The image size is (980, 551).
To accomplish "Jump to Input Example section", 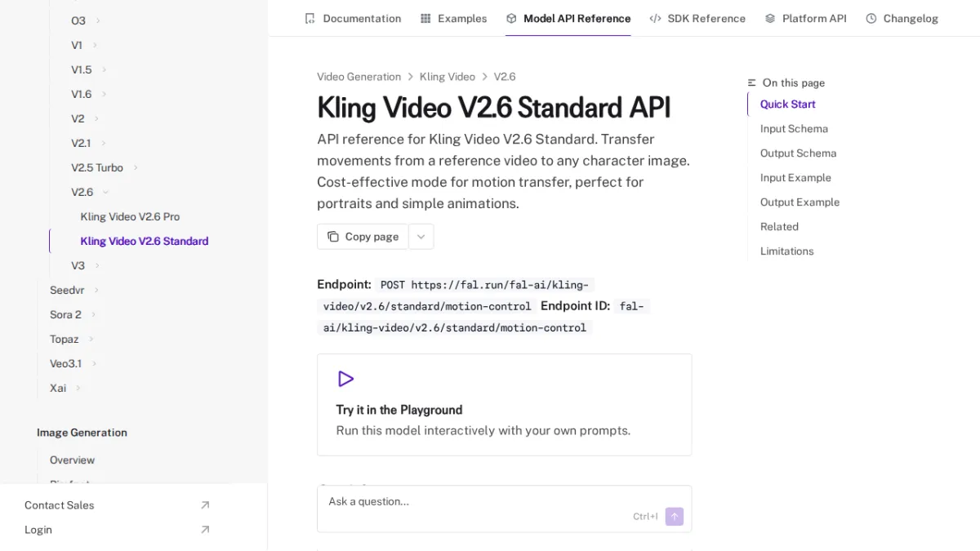I will pos(795,177).
